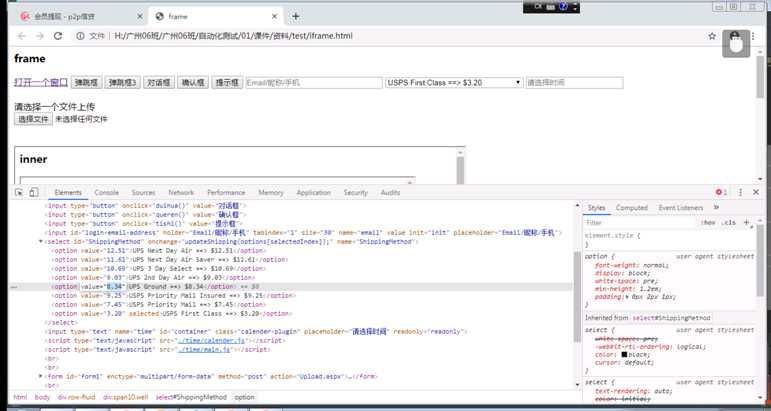This screenshot has height=411, width=771.
Task: Open the ./time/calender.js script link
Action: point(211,340)
